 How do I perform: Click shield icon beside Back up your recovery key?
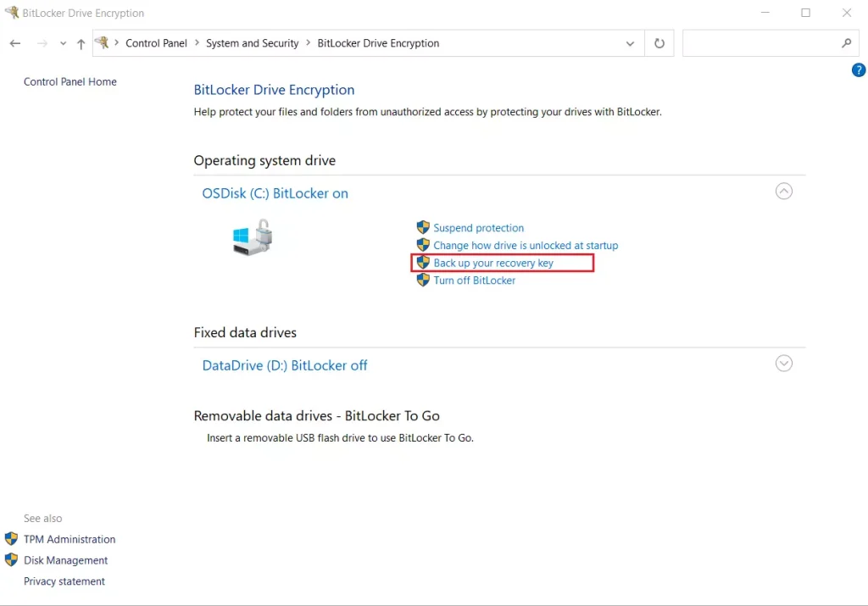pyautogui.click(x=423, y=263)
